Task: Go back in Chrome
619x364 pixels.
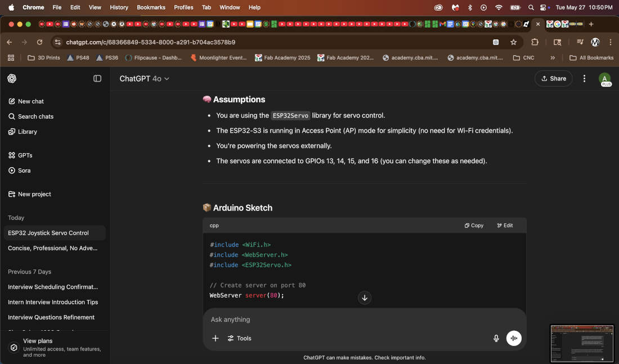Action: 10,42
